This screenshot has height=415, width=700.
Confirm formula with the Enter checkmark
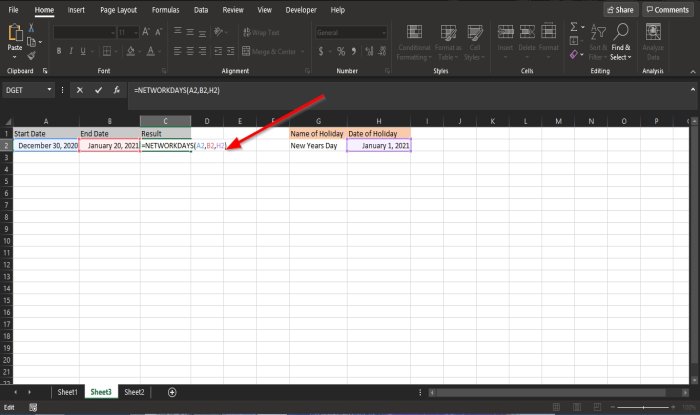[x=98, y=90]
